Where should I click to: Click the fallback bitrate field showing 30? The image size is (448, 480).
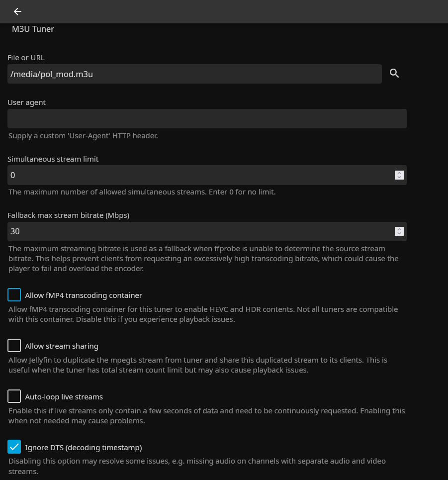click(x=199, y=231)
